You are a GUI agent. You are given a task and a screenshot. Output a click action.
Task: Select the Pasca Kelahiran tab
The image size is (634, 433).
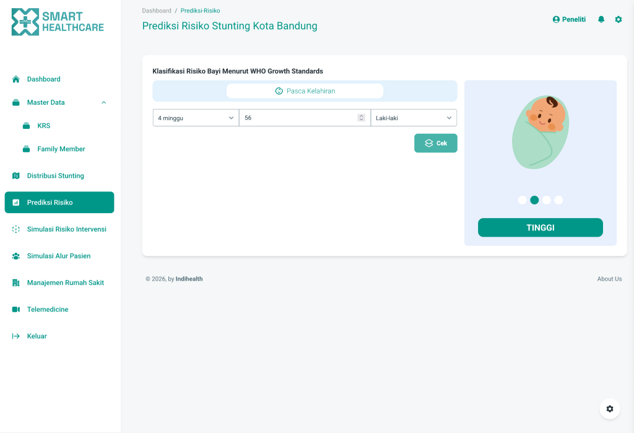pyautogui.click(x=305, y=91)
